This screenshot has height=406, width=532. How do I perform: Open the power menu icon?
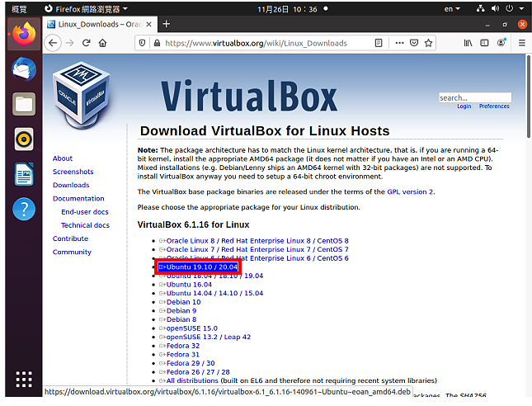tap(509, 9)
